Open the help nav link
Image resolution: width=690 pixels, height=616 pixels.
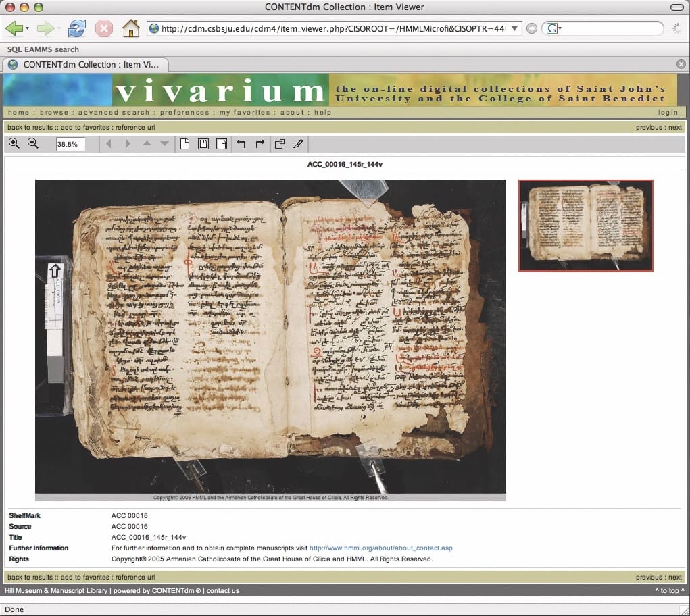coord(322,113)
